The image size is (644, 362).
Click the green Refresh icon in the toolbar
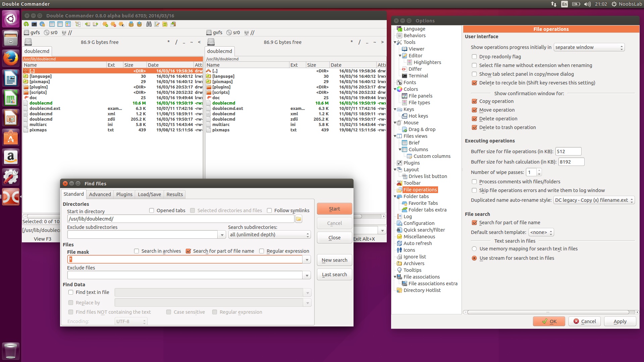tap(26, 24)
